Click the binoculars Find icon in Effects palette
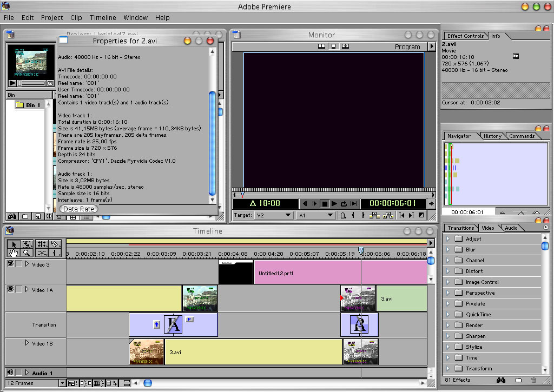 pos(500,380)
